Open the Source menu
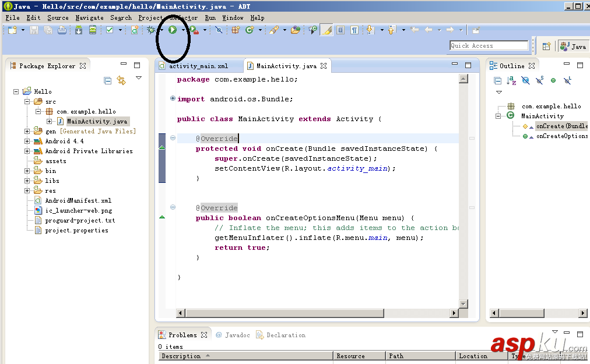Viewport: 590px width, 364px height. tap(58, 17)
